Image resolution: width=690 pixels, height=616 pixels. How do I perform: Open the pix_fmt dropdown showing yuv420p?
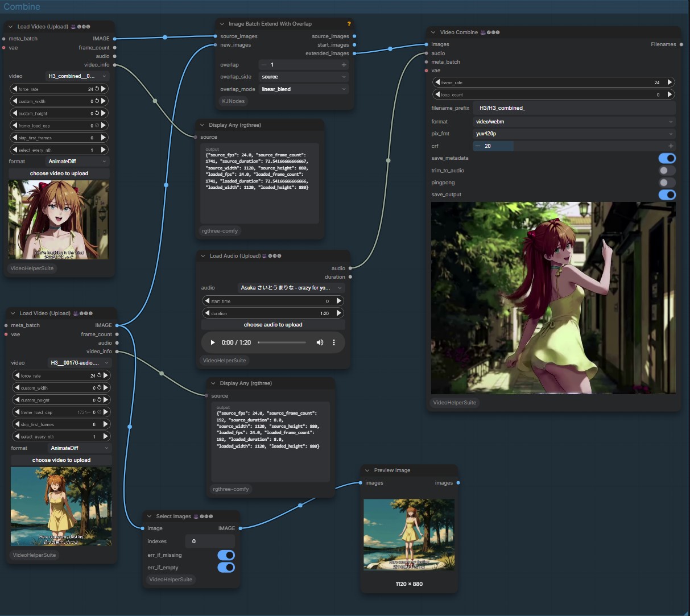pyautogui.click(x=574, y=134)
